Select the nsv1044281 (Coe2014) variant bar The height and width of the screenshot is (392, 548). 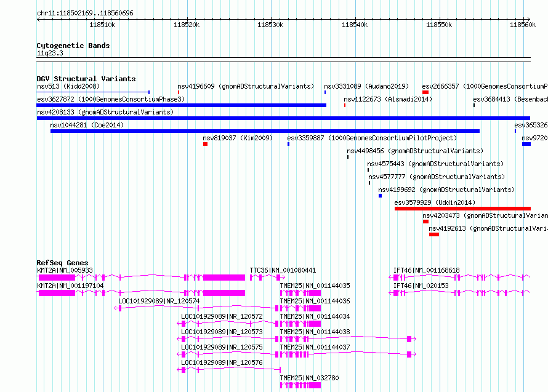(265, 131)
